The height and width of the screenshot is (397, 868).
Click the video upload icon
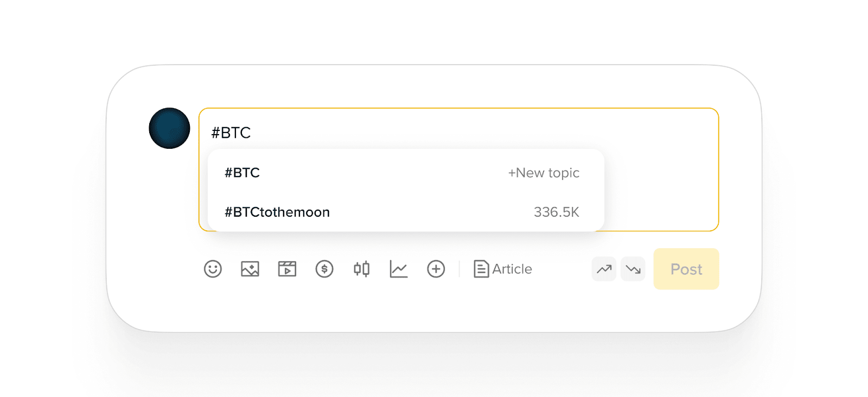pyautogui.click(x=287, y=269)
